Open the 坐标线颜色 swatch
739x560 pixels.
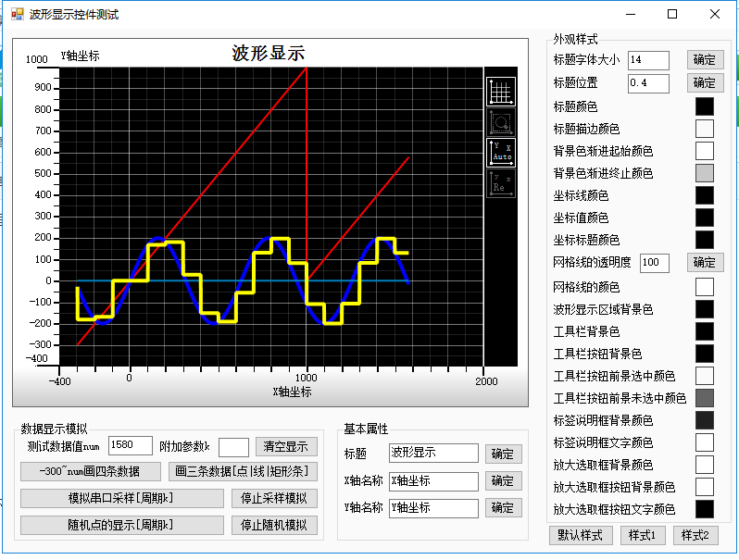tap(705, 195)
